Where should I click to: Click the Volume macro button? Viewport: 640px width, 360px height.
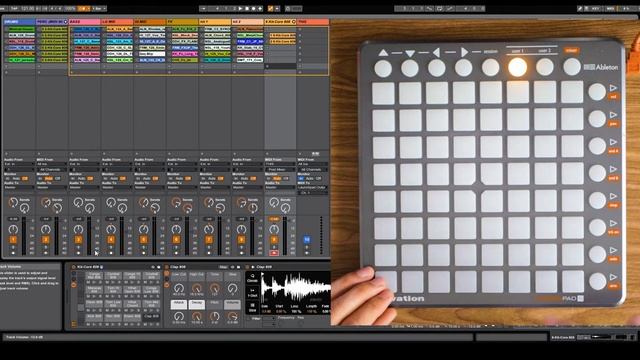[x=232, y=304]
